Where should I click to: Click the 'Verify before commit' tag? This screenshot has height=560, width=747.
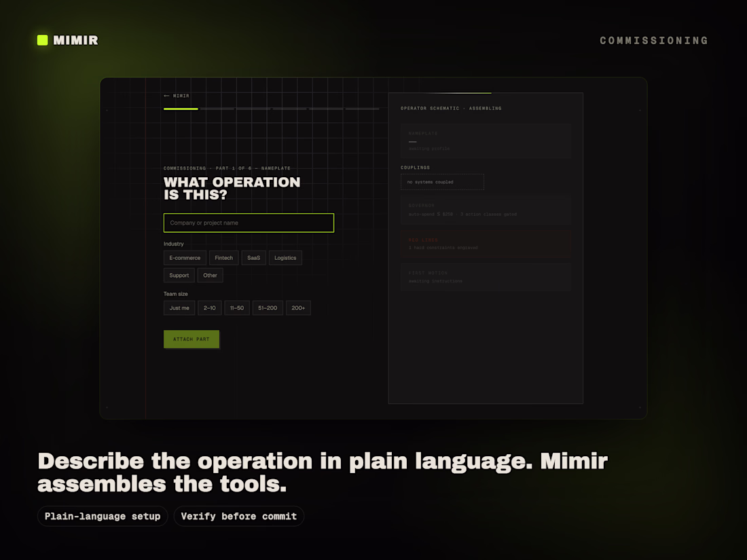pos(238,516)
